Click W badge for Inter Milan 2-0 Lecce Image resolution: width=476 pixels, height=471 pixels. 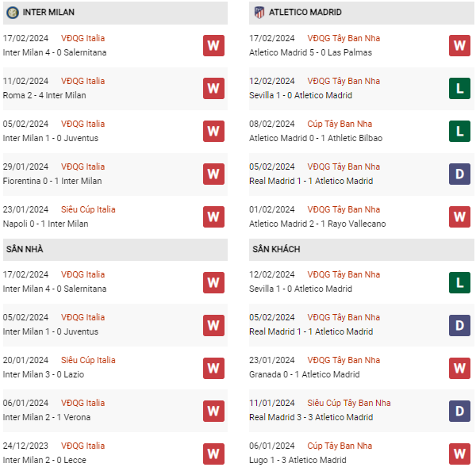(x=213, y=453)
